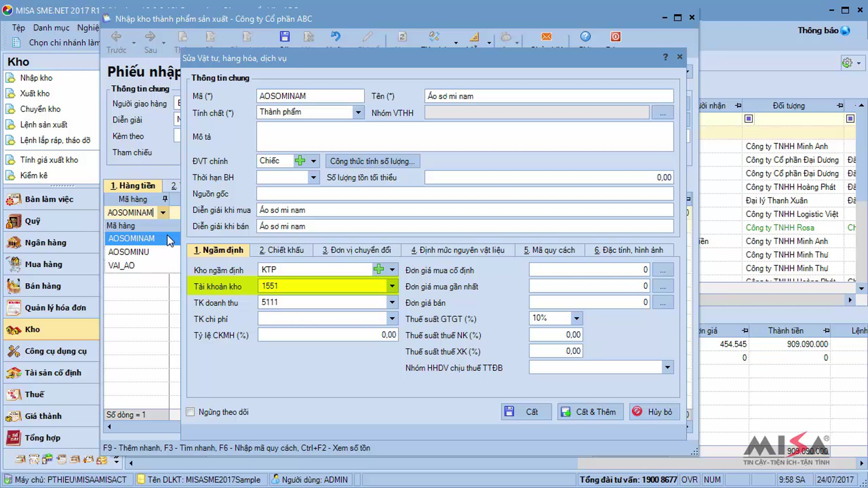Click the red close icon in the toolbar
Image resolution: width=868 pixels, height=488 pixels.
pyautogui.click(x=616, y=37)
